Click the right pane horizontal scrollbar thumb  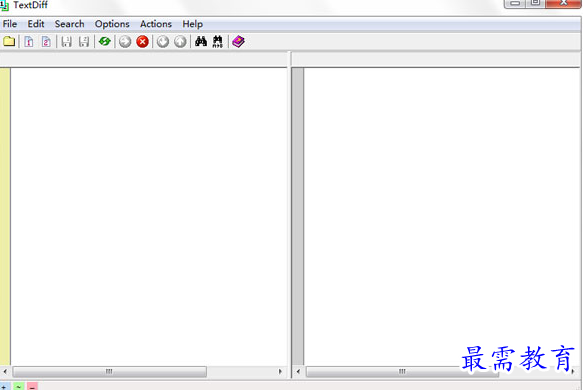click(x=402, y=371)
